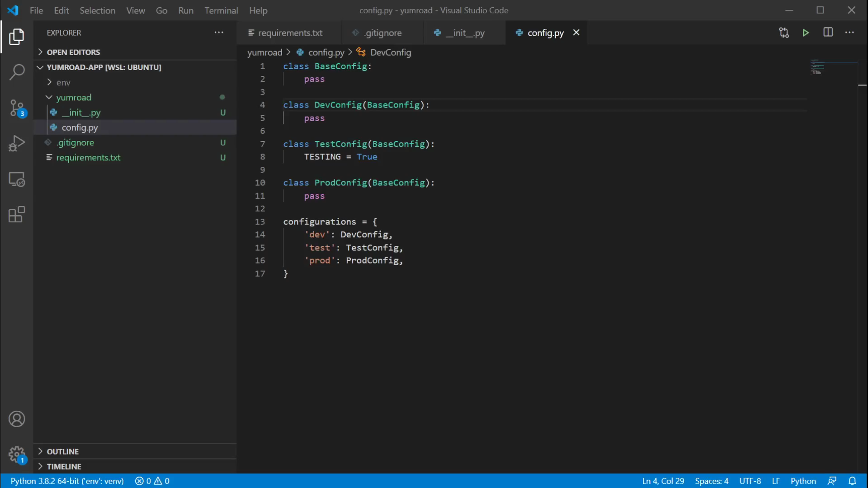Open __init__.py in the file tree
Viewport: 868px width, 488px height.
(135, 113)
